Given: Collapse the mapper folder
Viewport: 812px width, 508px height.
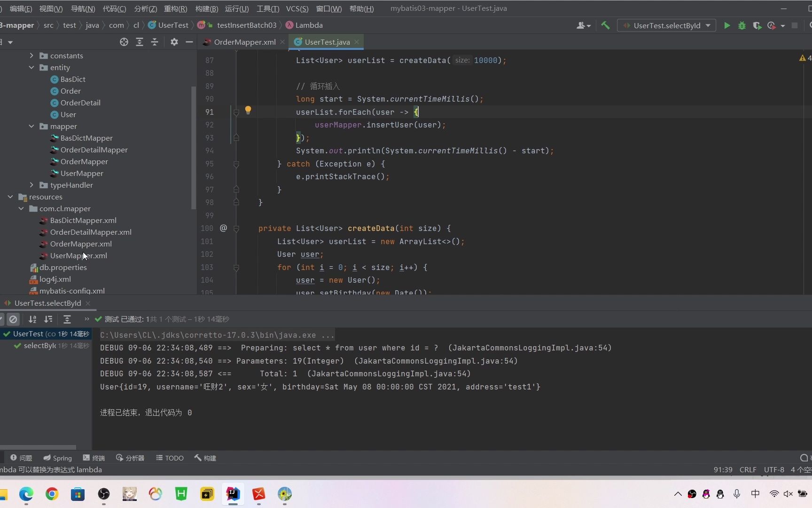Looking at the screenshot, I should click(x=31, y=126).
